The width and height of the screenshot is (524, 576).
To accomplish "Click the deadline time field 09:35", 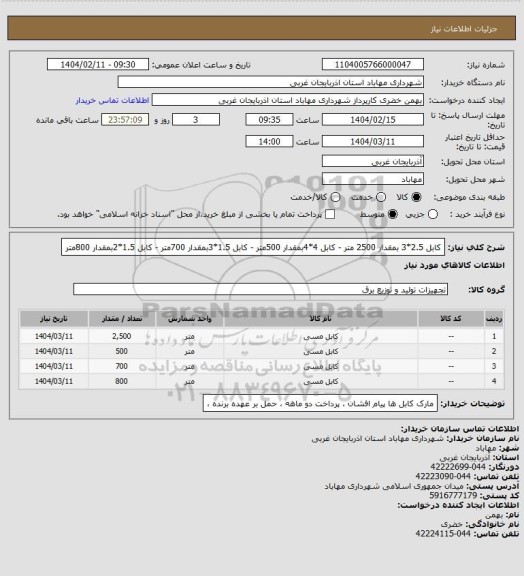I will 269,120.
